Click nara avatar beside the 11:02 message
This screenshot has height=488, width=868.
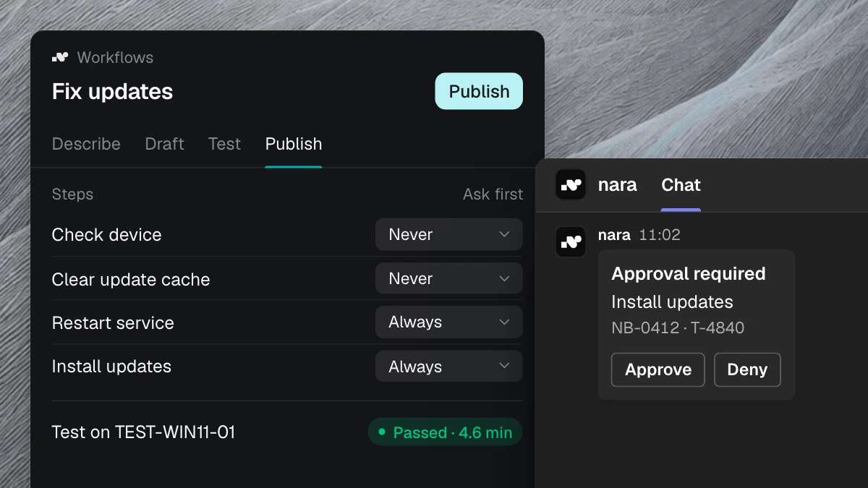point(571,241)
